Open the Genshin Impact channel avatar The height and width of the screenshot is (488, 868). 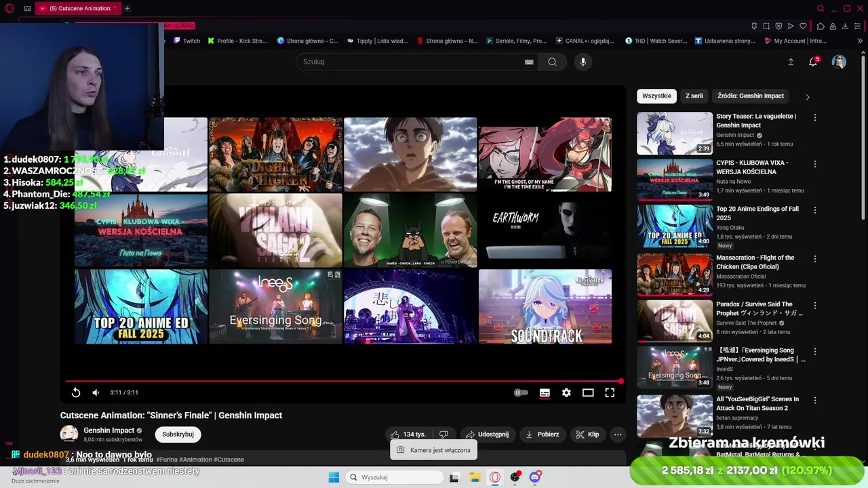[x=69, y=434]
